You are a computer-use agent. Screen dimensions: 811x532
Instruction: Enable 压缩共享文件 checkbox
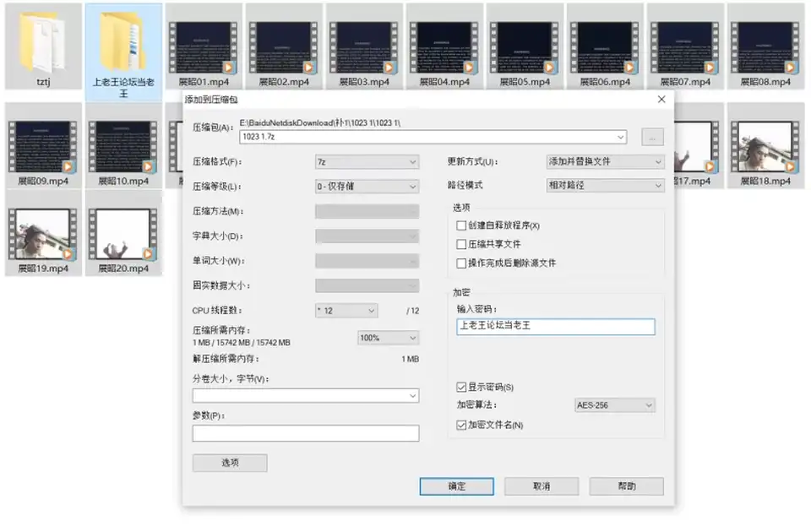tap(461, 244)
